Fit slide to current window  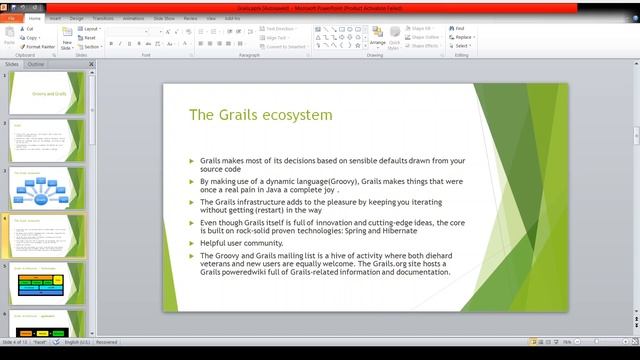[635, 342]
